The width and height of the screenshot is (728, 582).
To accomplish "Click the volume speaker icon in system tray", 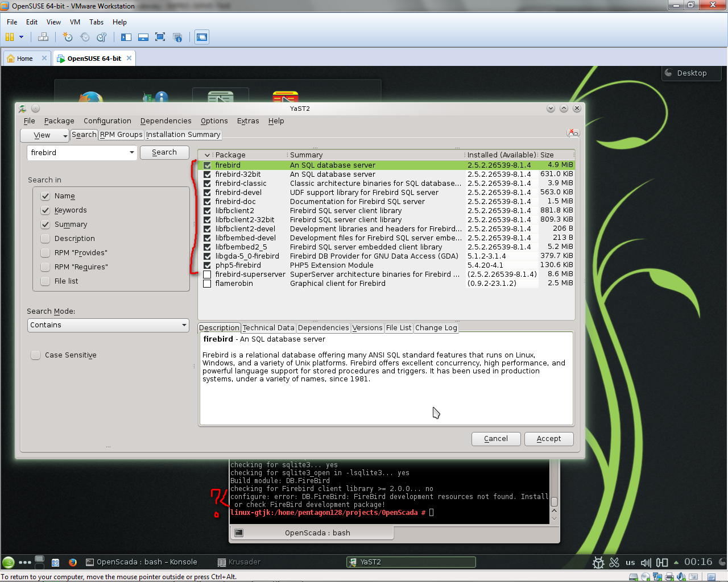I will coord(646,563).
